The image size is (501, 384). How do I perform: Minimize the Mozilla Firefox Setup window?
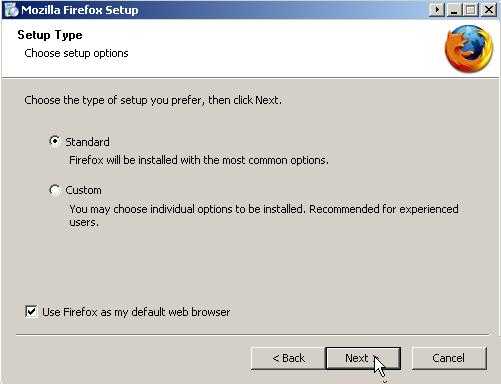tap(454, 10)
